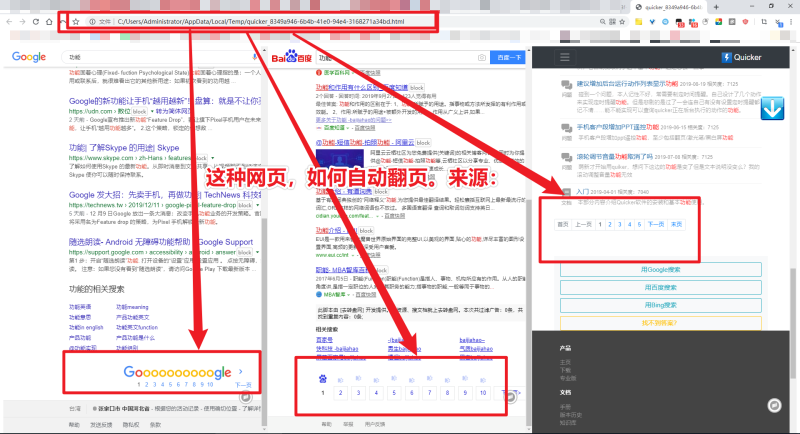
Task: Click the address bar with the quicker html path
Action: point(261,22)
